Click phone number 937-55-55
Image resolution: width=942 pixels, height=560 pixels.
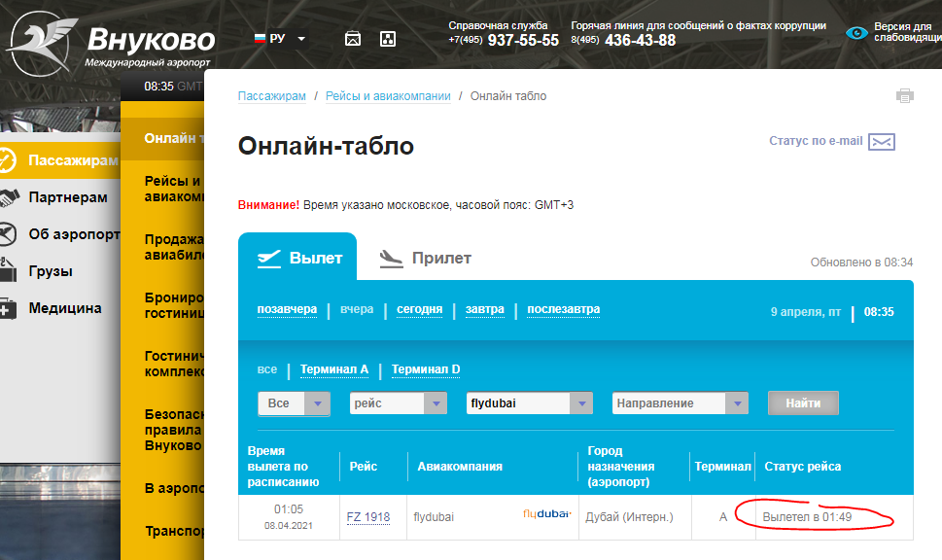(523, 40)
